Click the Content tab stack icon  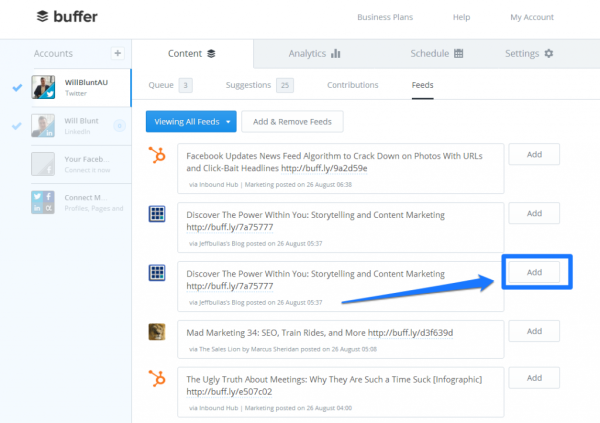pyautogui.click(x=211, y=54)
